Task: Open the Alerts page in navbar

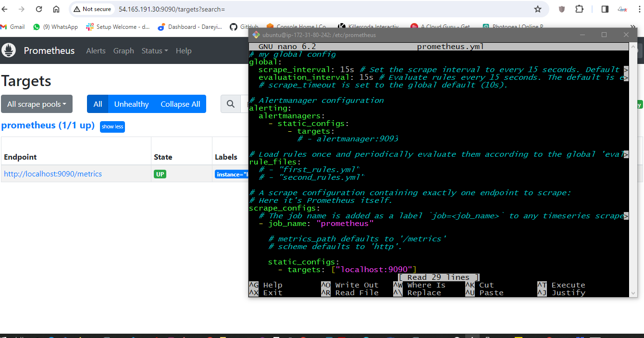Action: pos(96,50)
